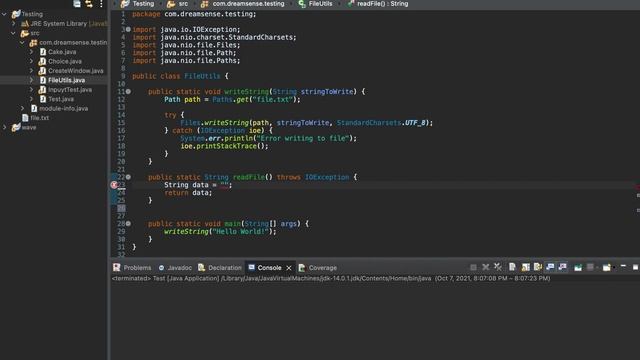Open Package Explorer view menu
The width and height of the screenshot is (640, 360).
[101, 4]
